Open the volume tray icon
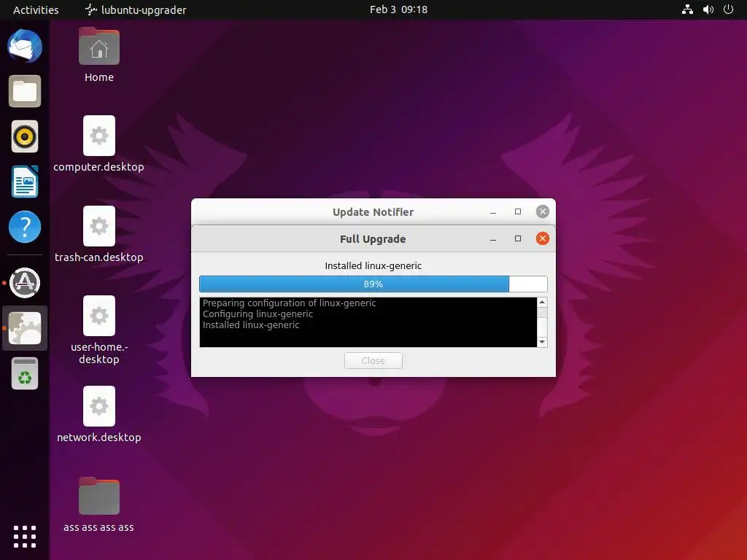 coord(708,9)
